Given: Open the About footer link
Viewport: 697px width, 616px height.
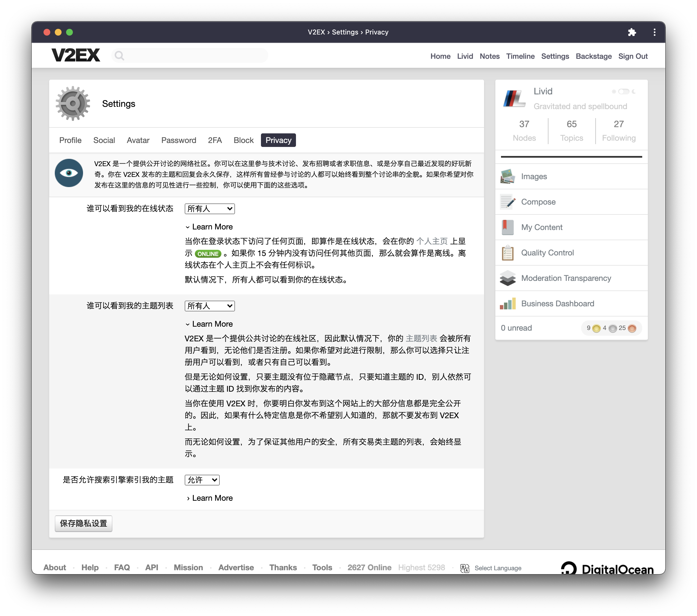Looking at the screenshot, I should pyautogui.click(x=55, y=567).
